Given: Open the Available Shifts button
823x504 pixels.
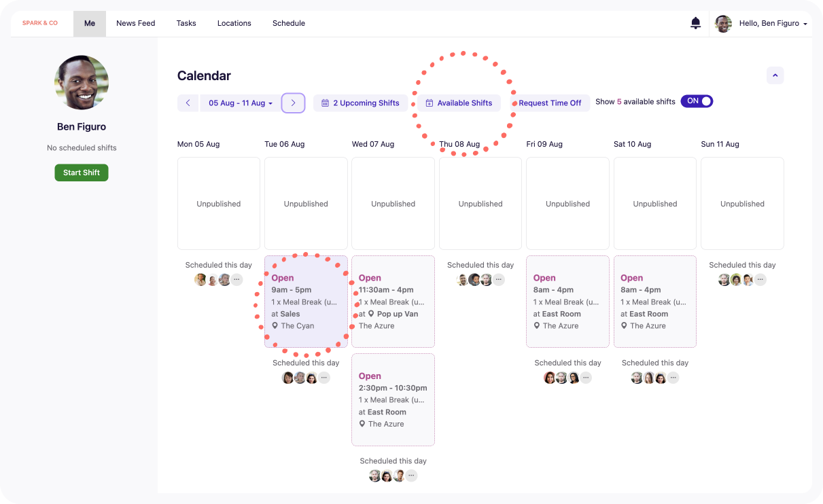Looking at the screenshot, I should point(459,103).
